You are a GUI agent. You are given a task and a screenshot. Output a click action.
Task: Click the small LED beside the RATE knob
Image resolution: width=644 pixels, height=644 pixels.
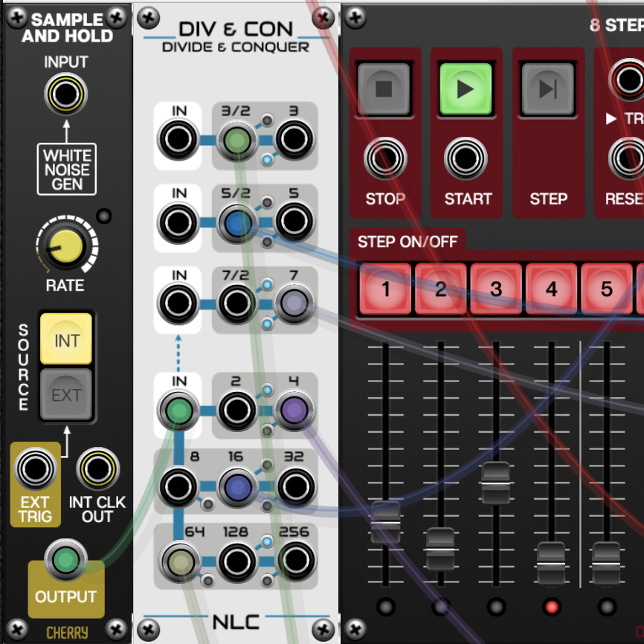tap(103, 216)
